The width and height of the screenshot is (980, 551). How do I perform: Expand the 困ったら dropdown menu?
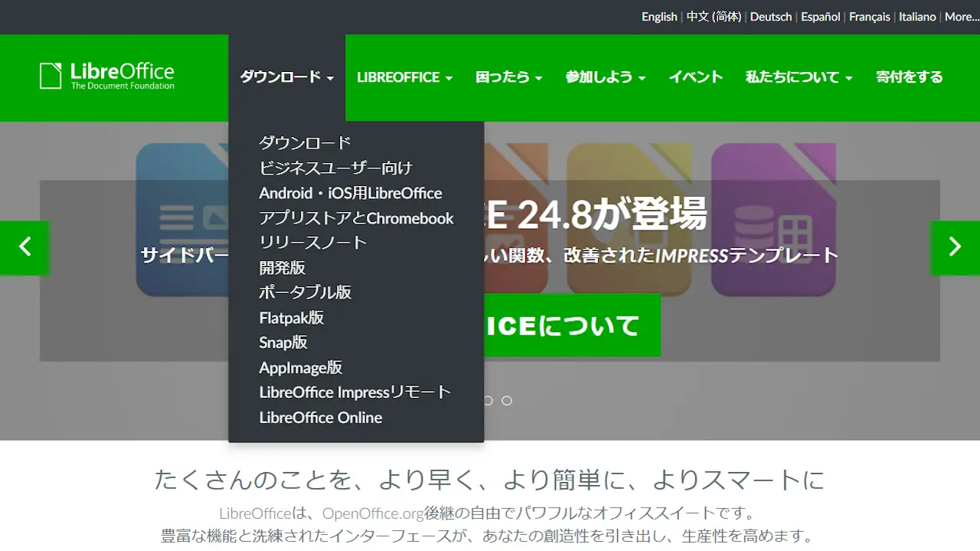tap(508, 77)
